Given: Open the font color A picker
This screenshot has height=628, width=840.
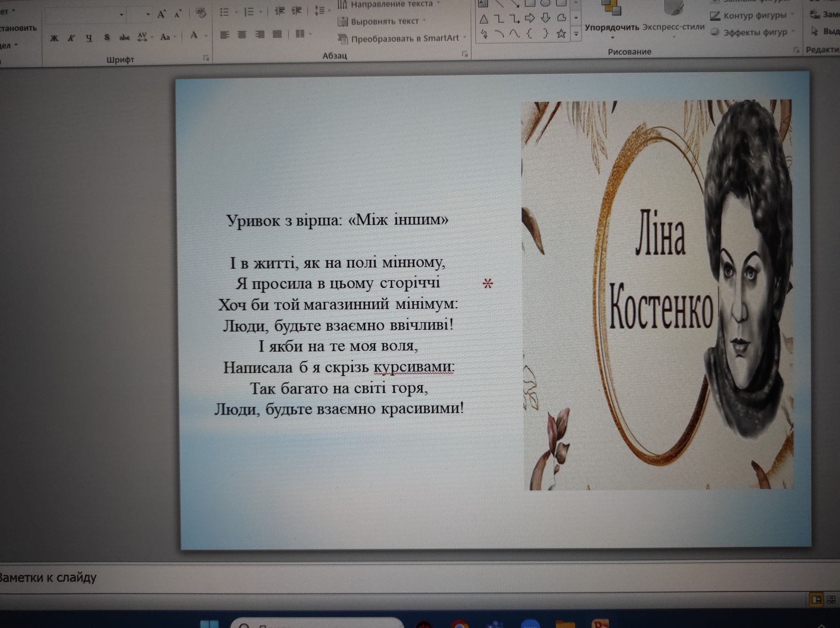Looking at the screenshot, I should coord(194,36).
